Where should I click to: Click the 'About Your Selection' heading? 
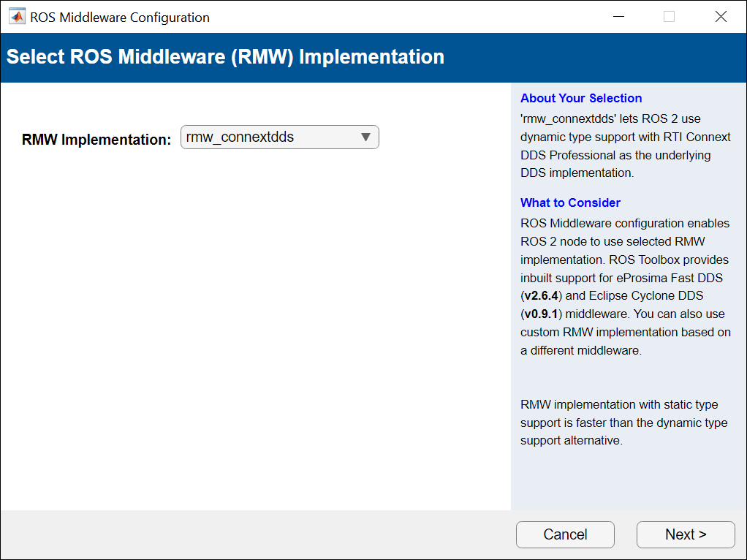pos(581,98)
